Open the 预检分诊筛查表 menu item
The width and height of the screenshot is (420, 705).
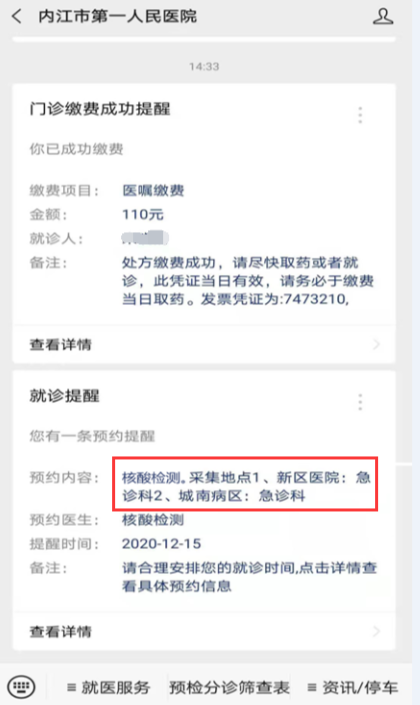point(229,687)
